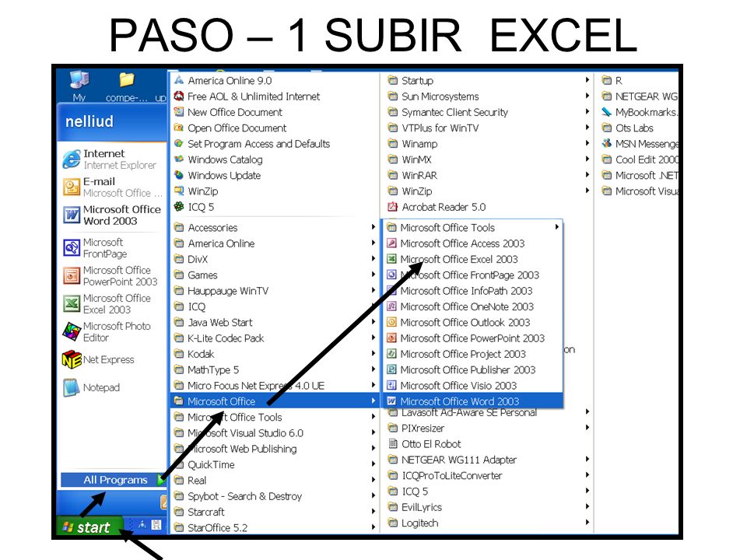The height and width of the screenshot is (560, 747).
Task: Click the Access 2003 icon in Office submenu
Action: coord(391,243)
